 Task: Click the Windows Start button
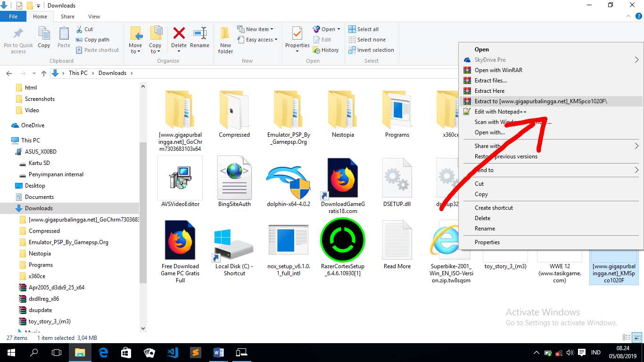click(x=11, y=353)
